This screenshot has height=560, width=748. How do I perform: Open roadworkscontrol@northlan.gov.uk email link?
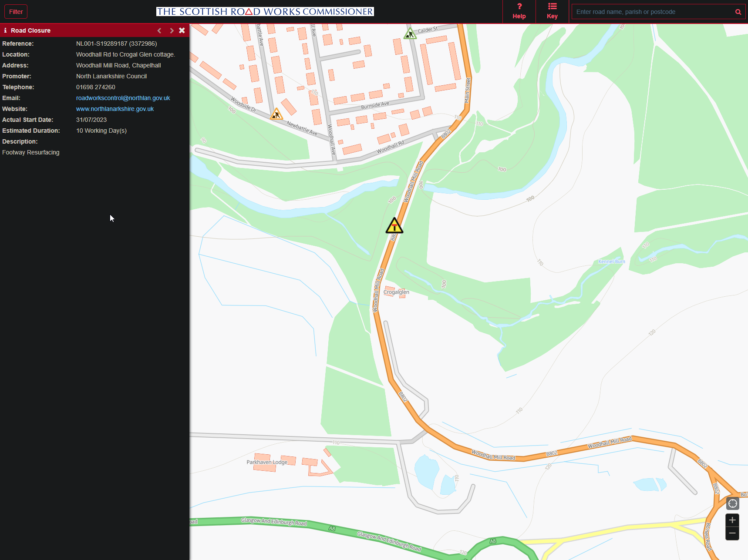(x=123, y=98)
